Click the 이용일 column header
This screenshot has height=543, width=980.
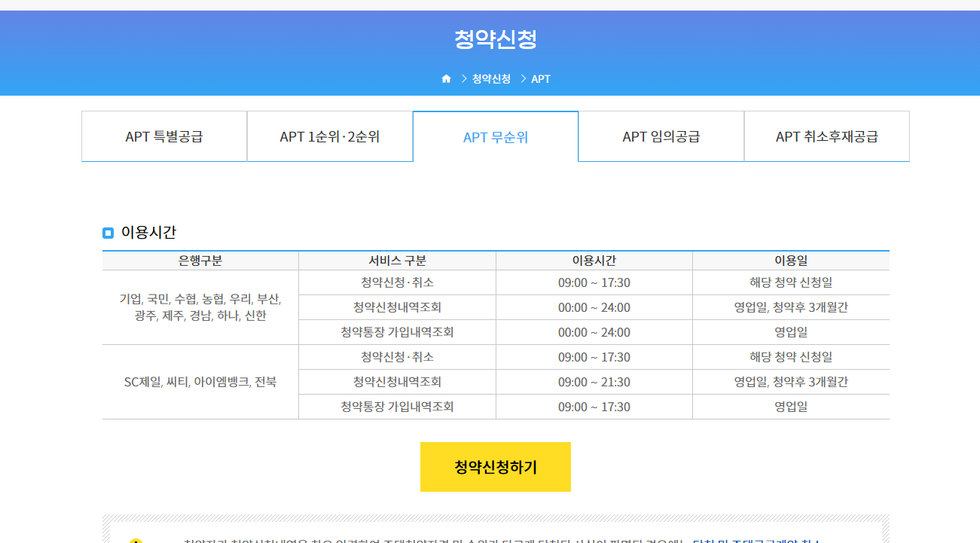pos(791,259)
